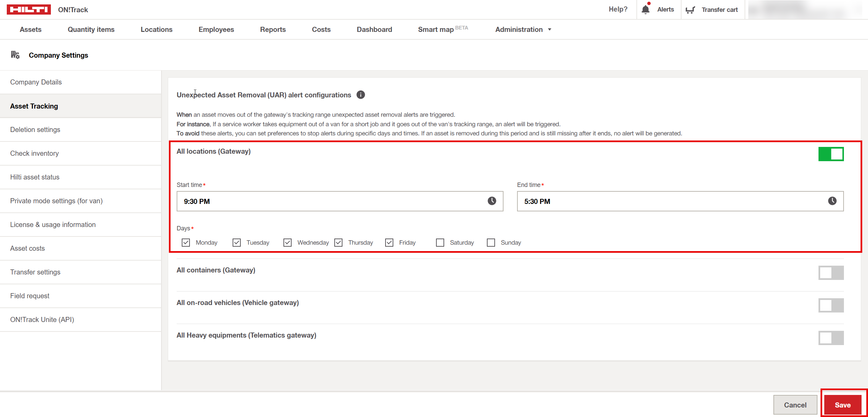
Task: Click the Company Settings building icon
Action: coord(15,55)
